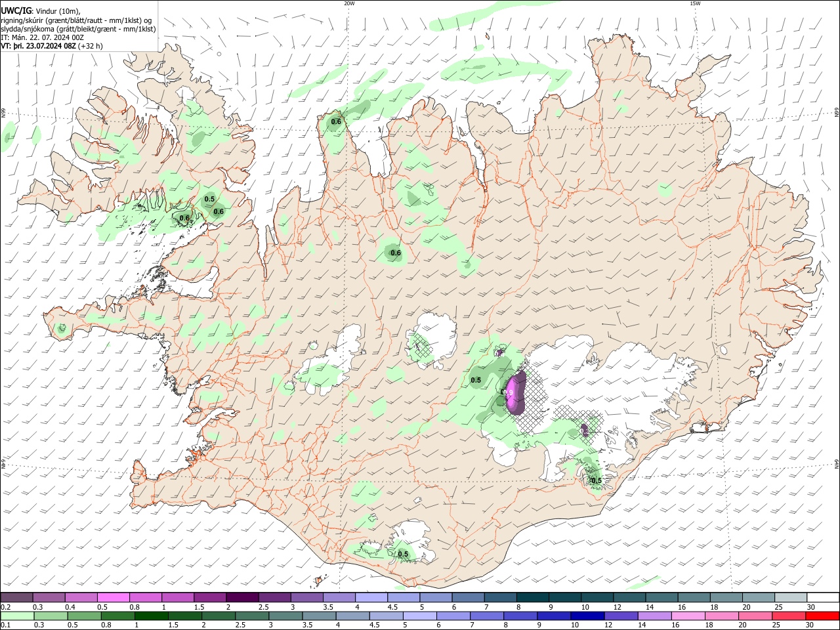Pick the lower legend swatch labeled 0.5
This screenshot has height=630, width=840.
click(84, 616)
